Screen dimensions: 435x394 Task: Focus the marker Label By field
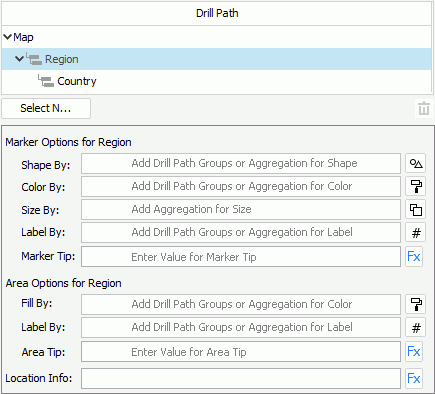pos(241,232)
